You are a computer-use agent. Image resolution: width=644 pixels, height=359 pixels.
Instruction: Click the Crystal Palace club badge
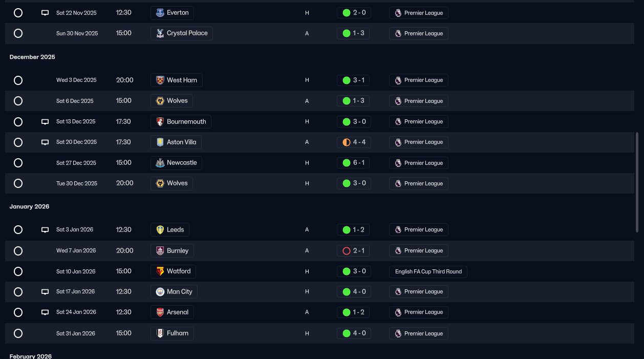point(160,33)
